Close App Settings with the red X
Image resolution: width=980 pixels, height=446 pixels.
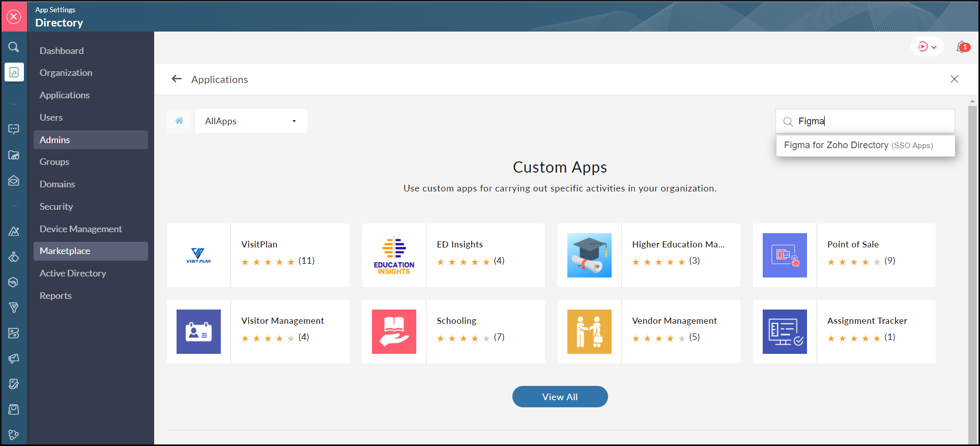[x=14, y=17]
